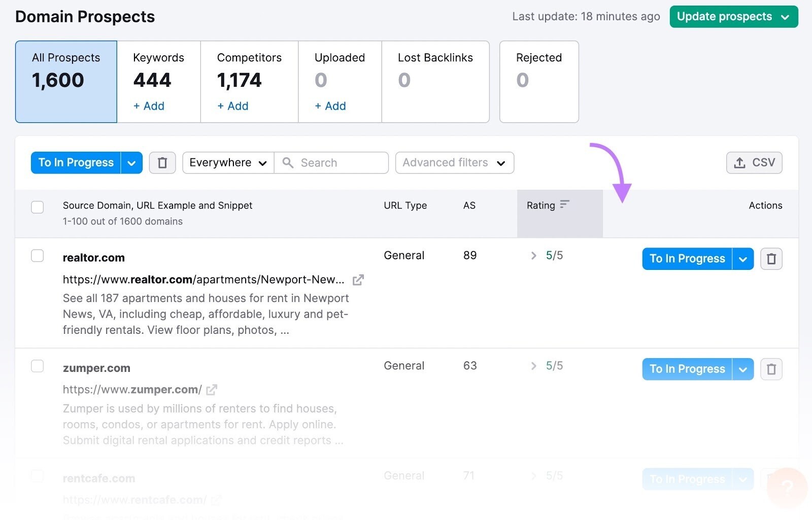Select all domains with header checkbox

(37, 207)
